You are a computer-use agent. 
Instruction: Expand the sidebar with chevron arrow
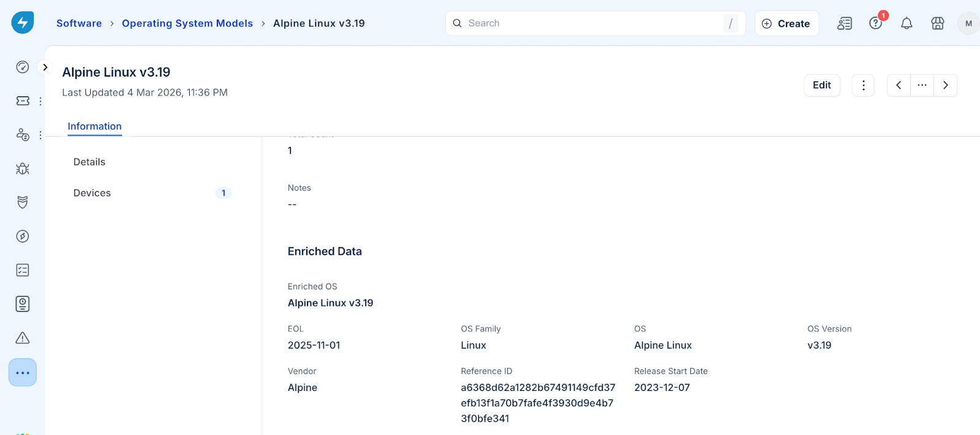[x=45, y=67]
